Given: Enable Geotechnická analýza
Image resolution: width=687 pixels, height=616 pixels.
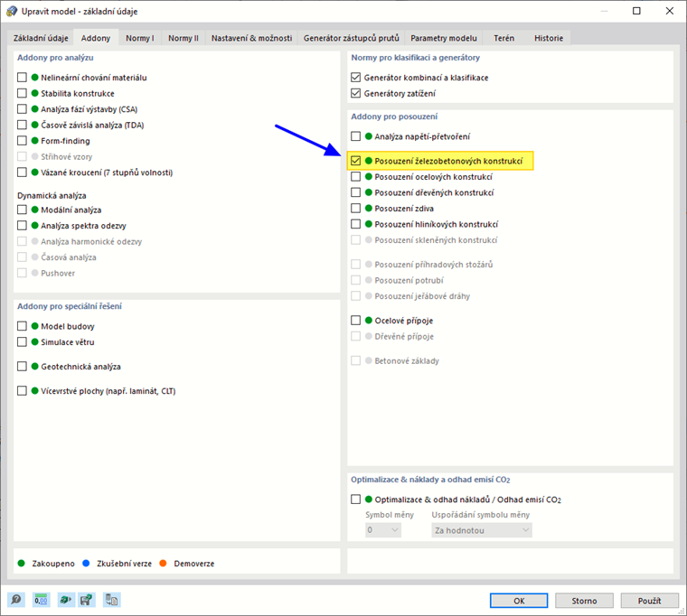Looking at the screenshot, I should (x=22, y=367).
